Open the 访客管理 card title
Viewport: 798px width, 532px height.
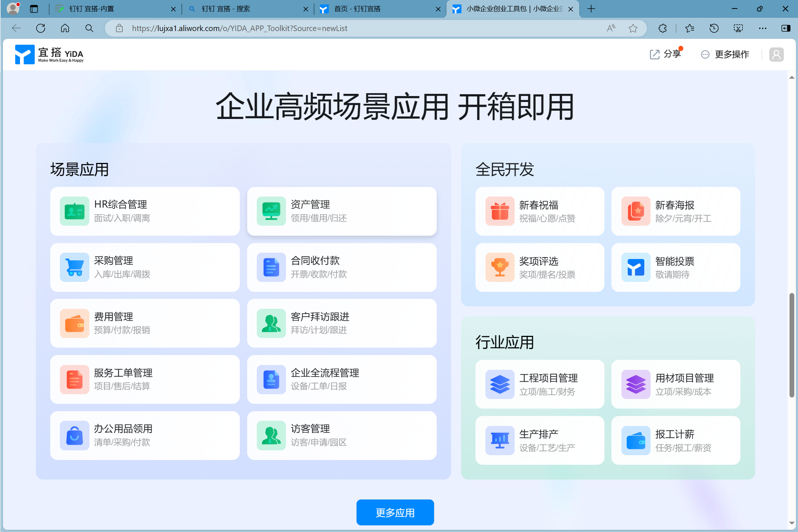310,429
